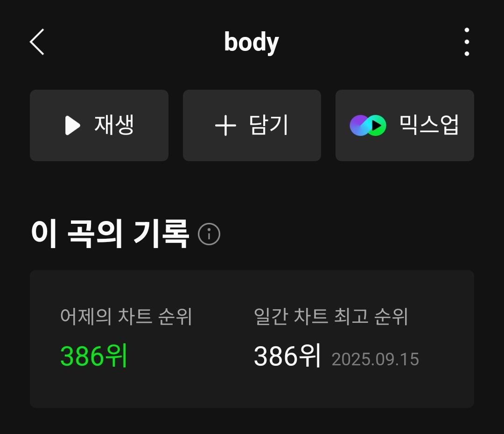The height and width of the screenshot is (434, 504).
Task: Open the three-dot more options menu
Action: (467, 42)
